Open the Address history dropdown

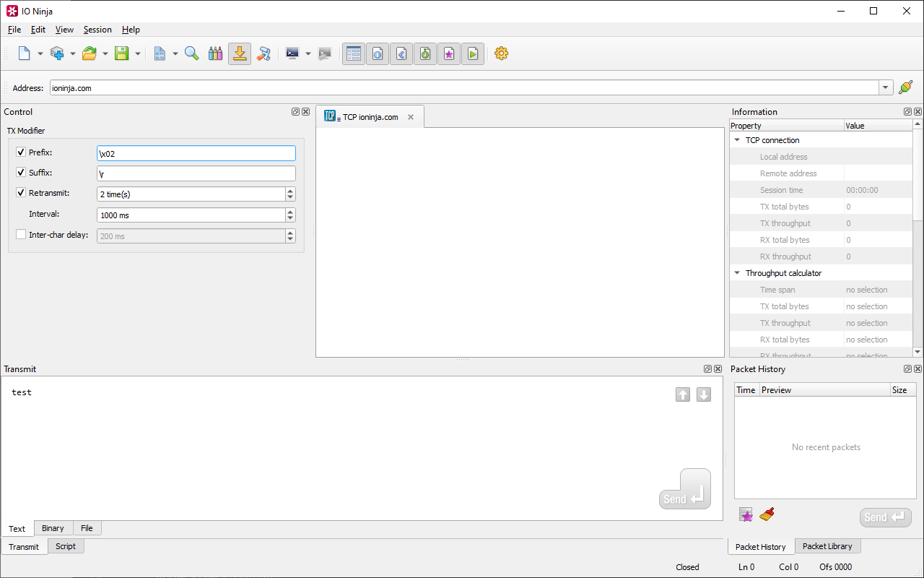point(886,88)
